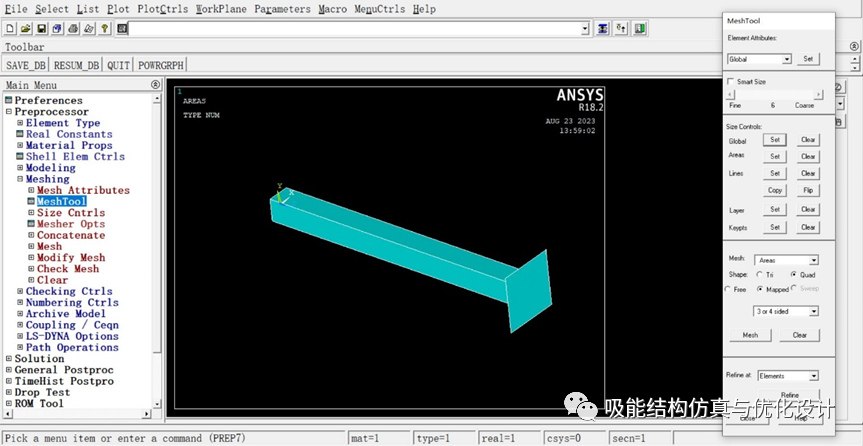The image size is (863, 446).
Task: Collapse the Meshing tree node
Action: [x=20, y=179]
